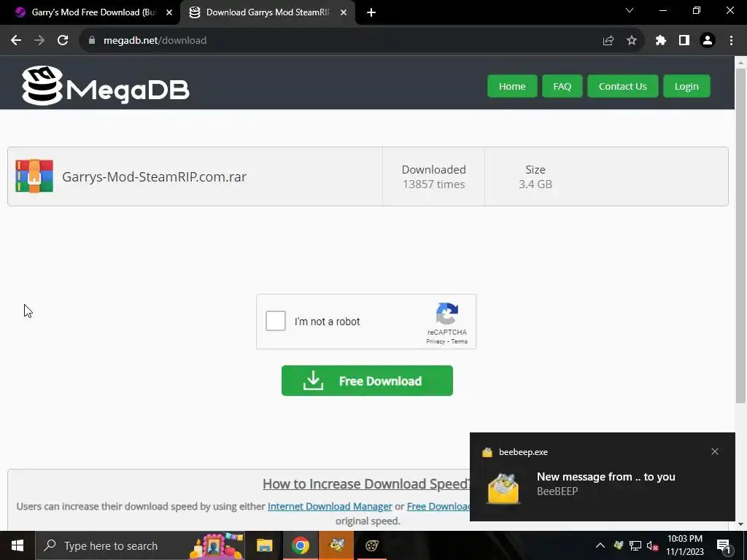This screenshot has height=560, width=747.
Task: Click Contact Us button
Action: [623, 86]
